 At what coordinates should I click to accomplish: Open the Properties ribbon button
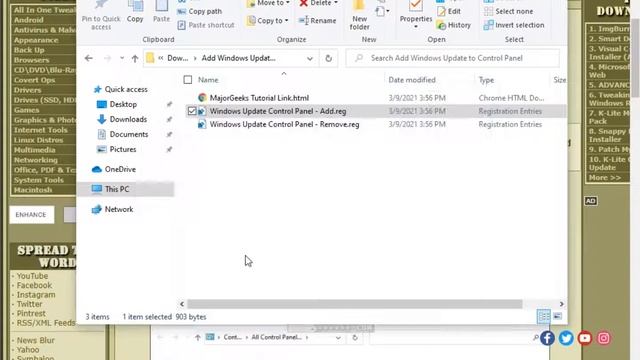point(416,14)
